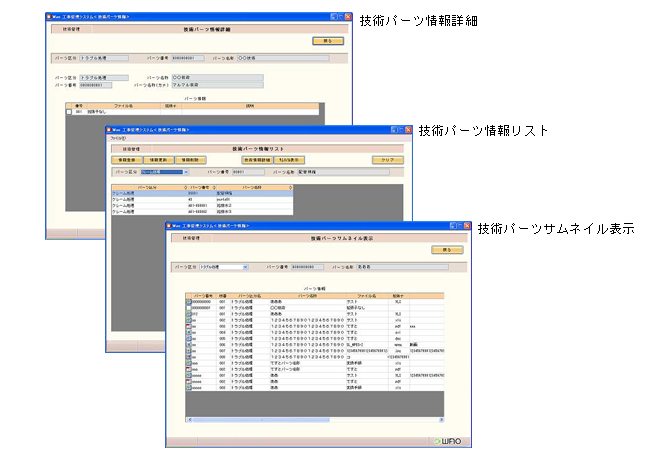Click the クリア button in the list window

(x=386, y=159)
